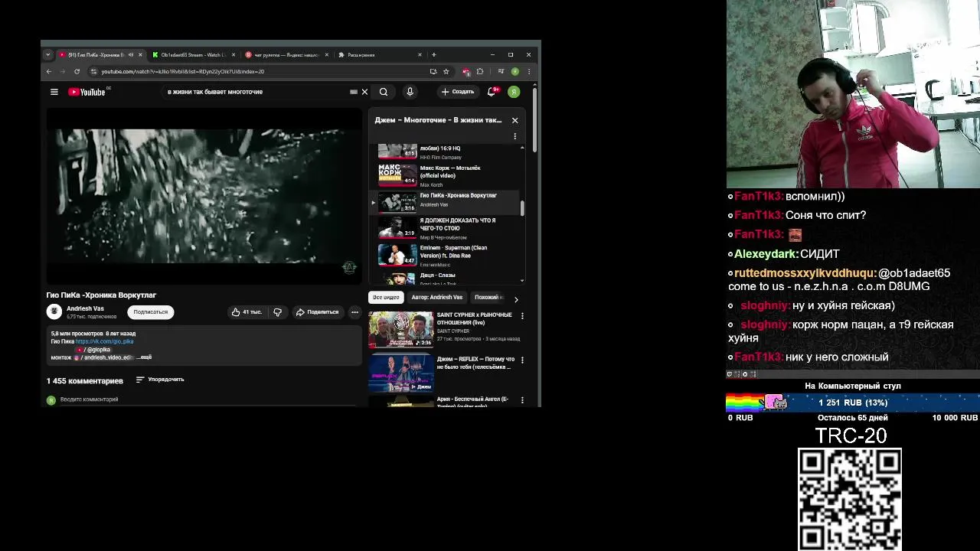The width and height of the screenshot is (980, 551).
Task: Select the Похожий filter chip
Action: pyautogui.click(x=487, y=298)
